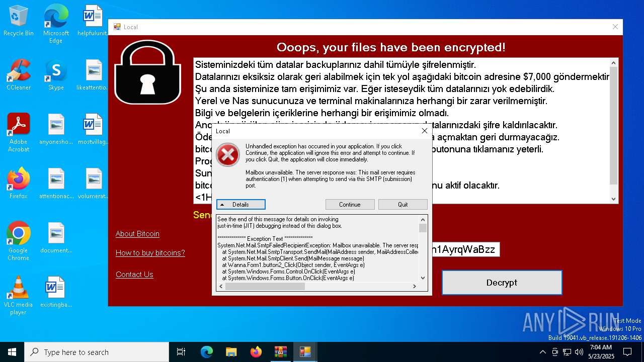Click ransom note scrollbar down arrow

tap(613, 199)
